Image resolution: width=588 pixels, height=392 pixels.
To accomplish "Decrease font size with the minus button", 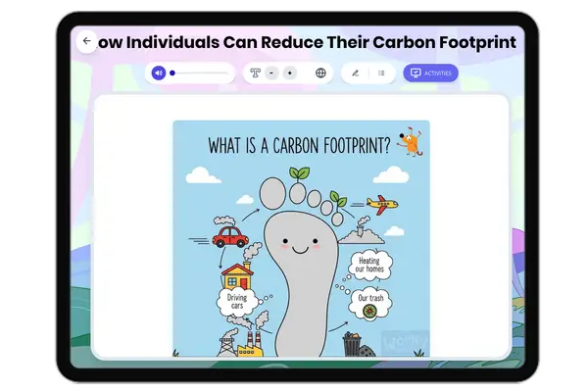I will [272, 73].
